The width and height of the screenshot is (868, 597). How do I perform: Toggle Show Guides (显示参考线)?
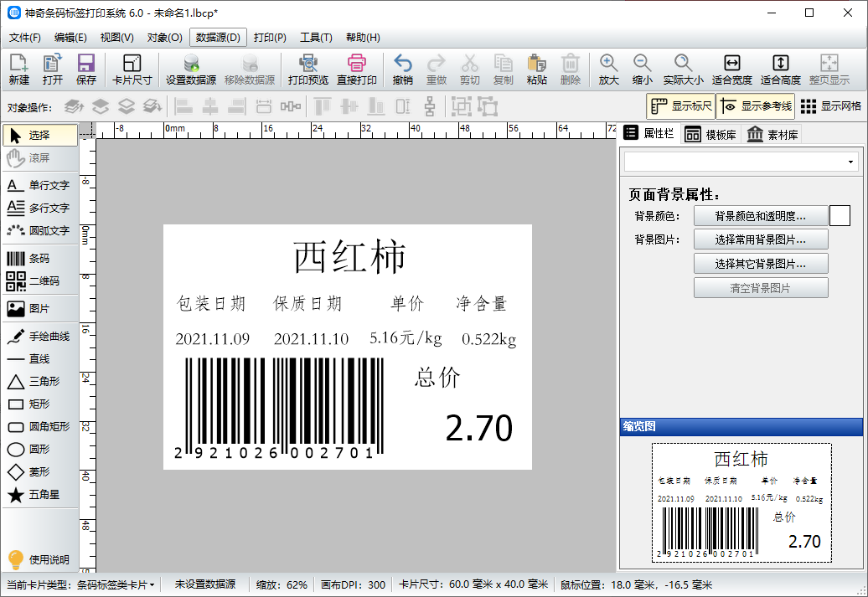pos(756,106)
